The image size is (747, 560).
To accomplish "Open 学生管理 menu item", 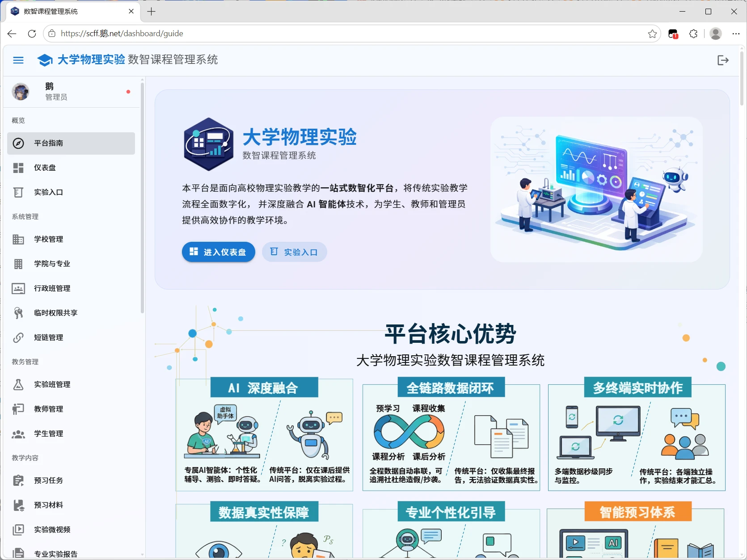I will pyautogui.click(x=71, y=434).
